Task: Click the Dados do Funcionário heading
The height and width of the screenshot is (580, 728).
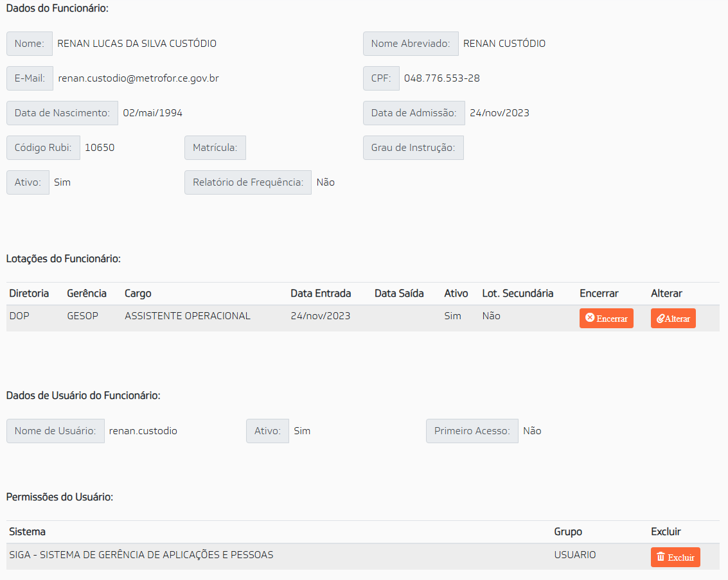Action: click(x=57, y=8)
